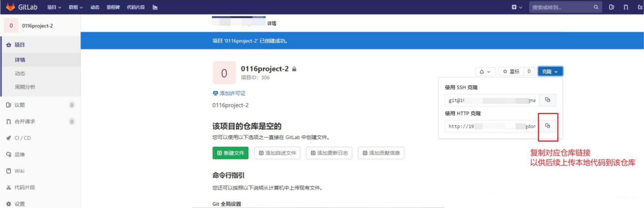This screenshot has width=644, height=208.
Task: Open issues icon in top navbar
Action: 611,7
